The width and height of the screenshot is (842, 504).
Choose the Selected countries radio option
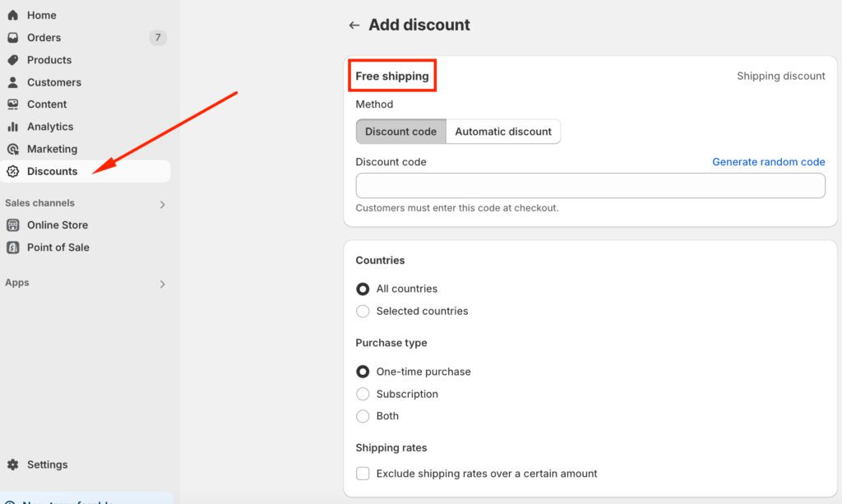363,312
